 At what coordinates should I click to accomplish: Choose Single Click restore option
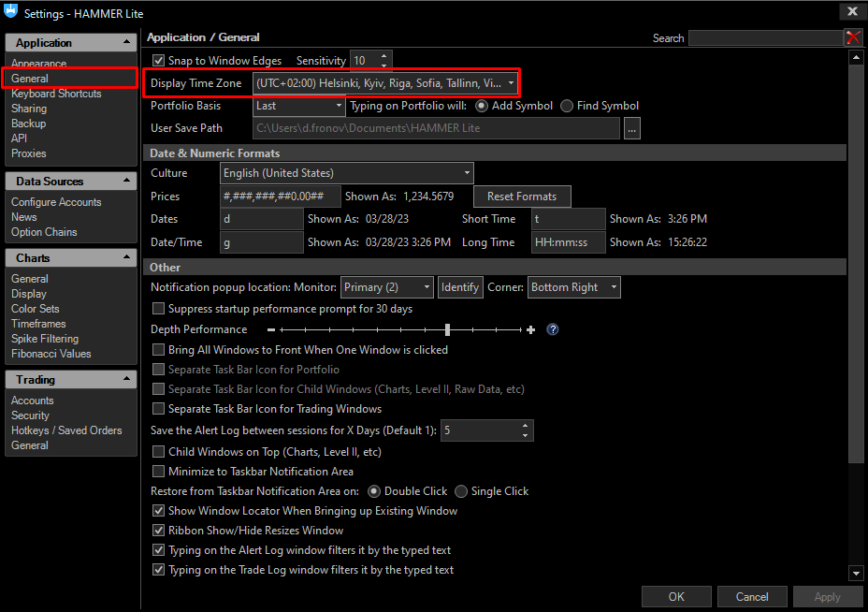click(460, 491)
